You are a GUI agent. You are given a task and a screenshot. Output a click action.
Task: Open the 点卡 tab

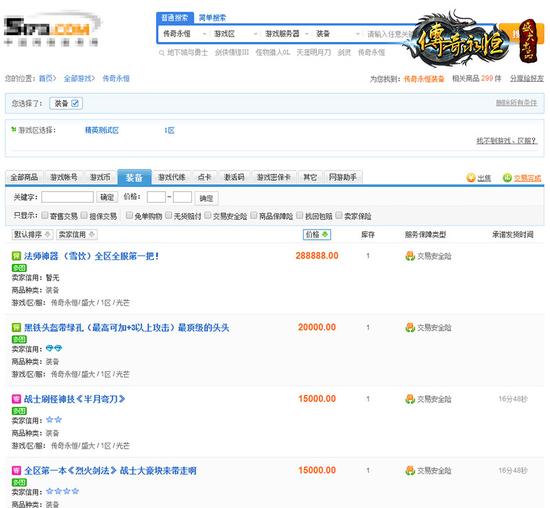click(x=204, y=178)
